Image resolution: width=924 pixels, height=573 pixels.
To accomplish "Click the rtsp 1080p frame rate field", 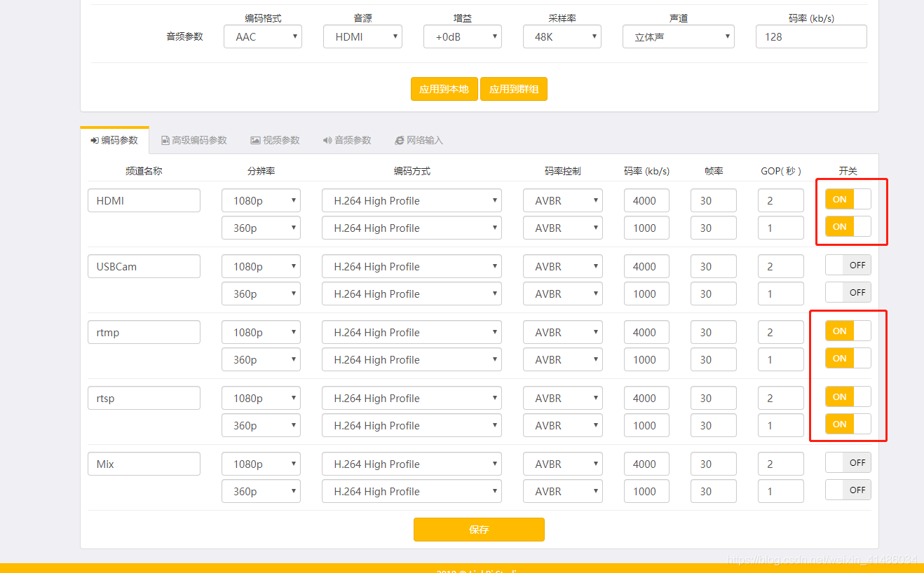I will coord(714,398).
